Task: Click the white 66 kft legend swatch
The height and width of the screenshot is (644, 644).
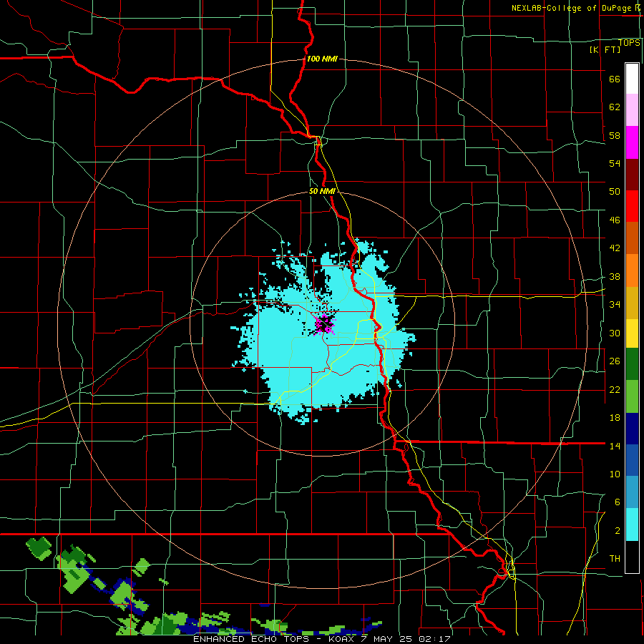Action: [632, 79]
